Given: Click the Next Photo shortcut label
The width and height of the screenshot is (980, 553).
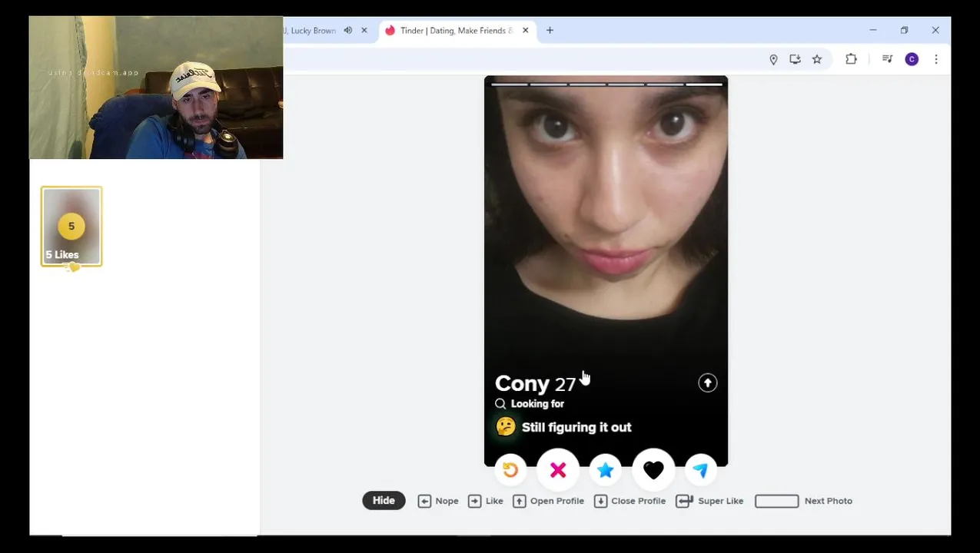Looking at the screenshot, I should click(x=829, y=501).
